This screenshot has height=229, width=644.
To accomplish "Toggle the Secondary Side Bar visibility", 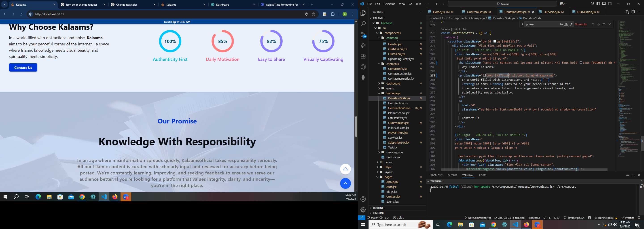I will [x=610, y=4].
